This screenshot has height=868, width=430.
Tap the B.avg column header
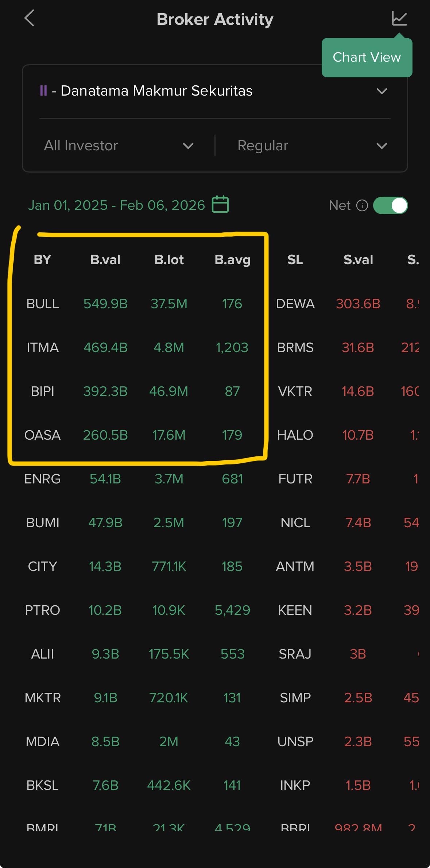point(232,260)
